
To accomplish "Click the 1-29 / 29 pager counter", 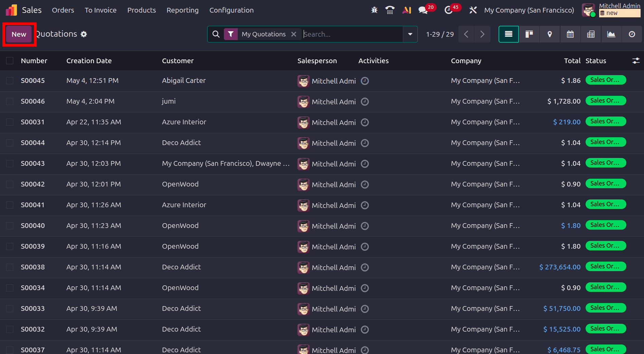I will [440, 34].
